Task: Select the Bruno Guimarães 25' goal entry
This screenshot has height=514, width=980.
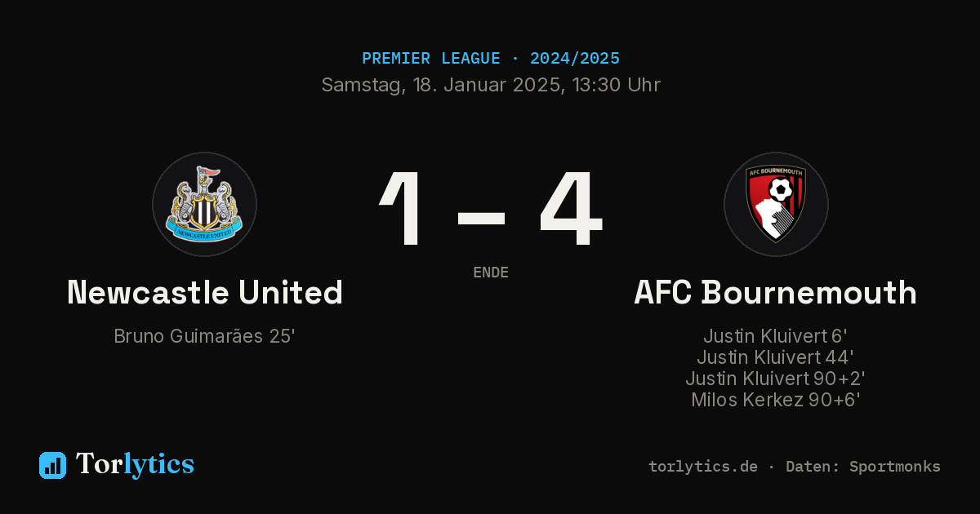Action: click(204, 336)
